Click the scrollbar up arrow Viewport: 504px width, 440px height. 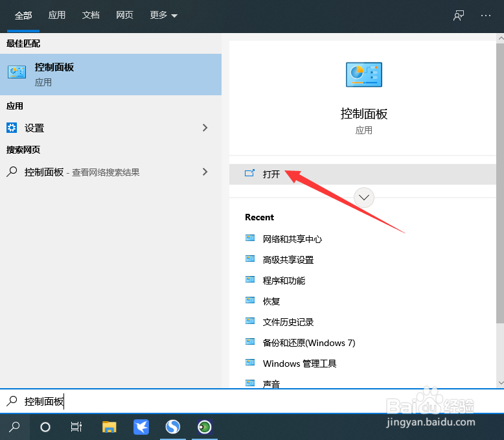[x=500, y=38]
